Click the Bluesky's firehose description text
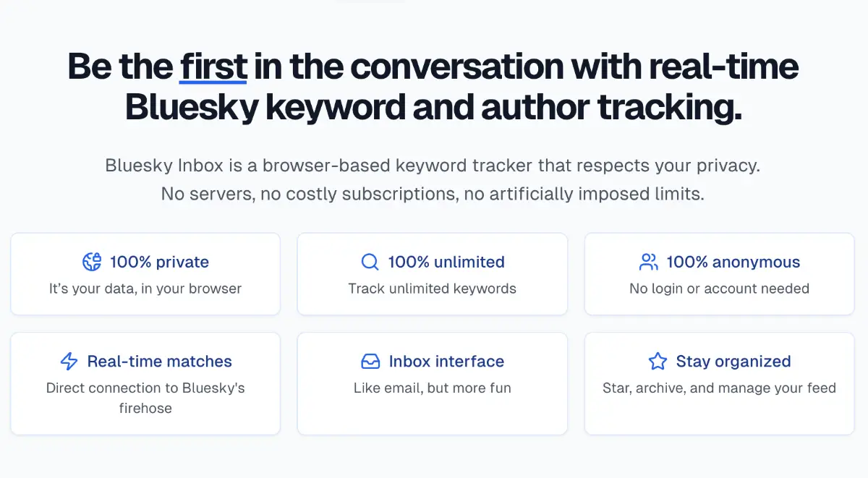The height and width of the screenshot is (478, 868). [x=145, y=398]
